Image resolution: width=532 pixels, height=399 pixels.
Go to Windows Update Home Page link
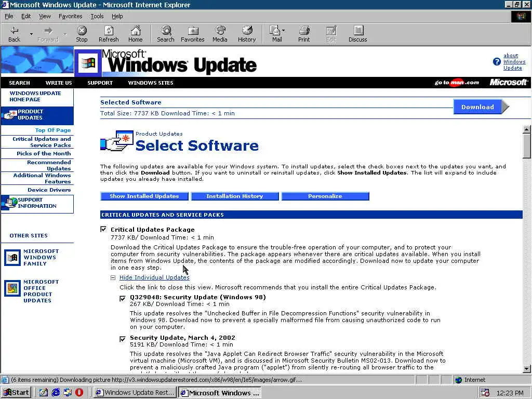35,96
